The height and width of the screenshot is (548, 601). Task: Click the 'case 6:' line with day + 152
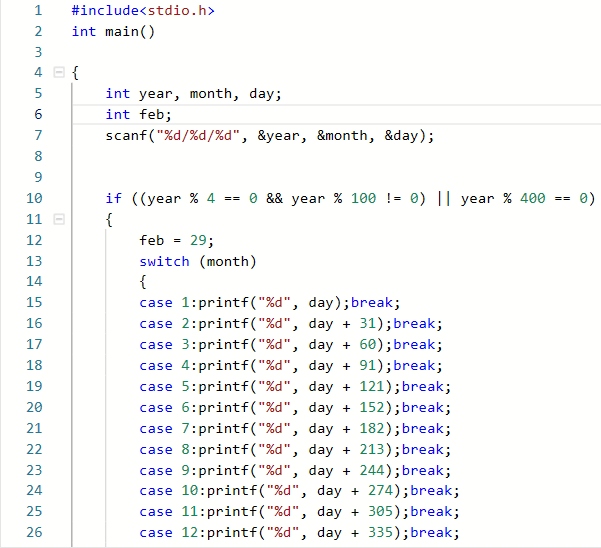[295, 407]
